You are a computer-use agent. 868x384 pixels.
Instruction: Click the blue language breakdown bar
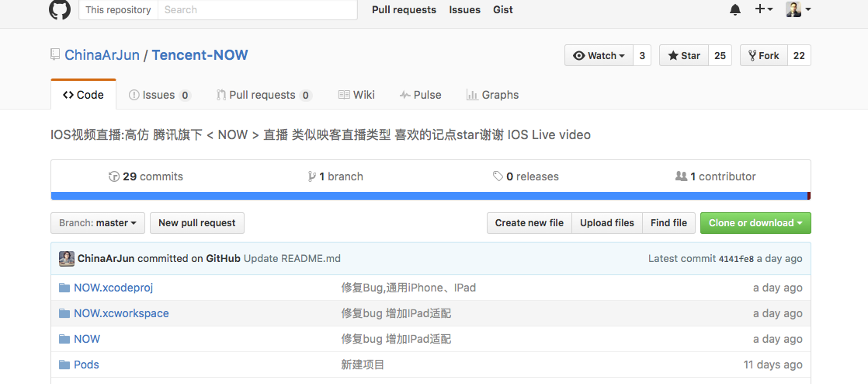429,196
